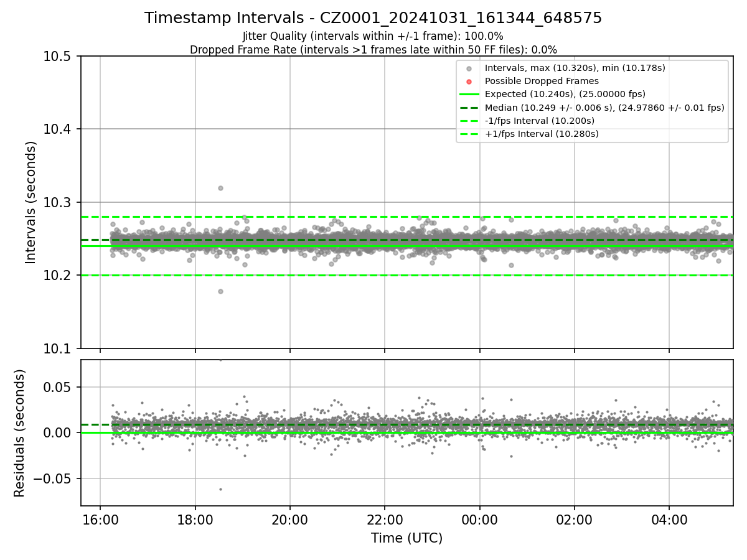Image resolution: width=747 pixels, height=560 pixels.
Task: Click the Dropped Frame Rate 0.0% line
Action: [x=374, y=50]
